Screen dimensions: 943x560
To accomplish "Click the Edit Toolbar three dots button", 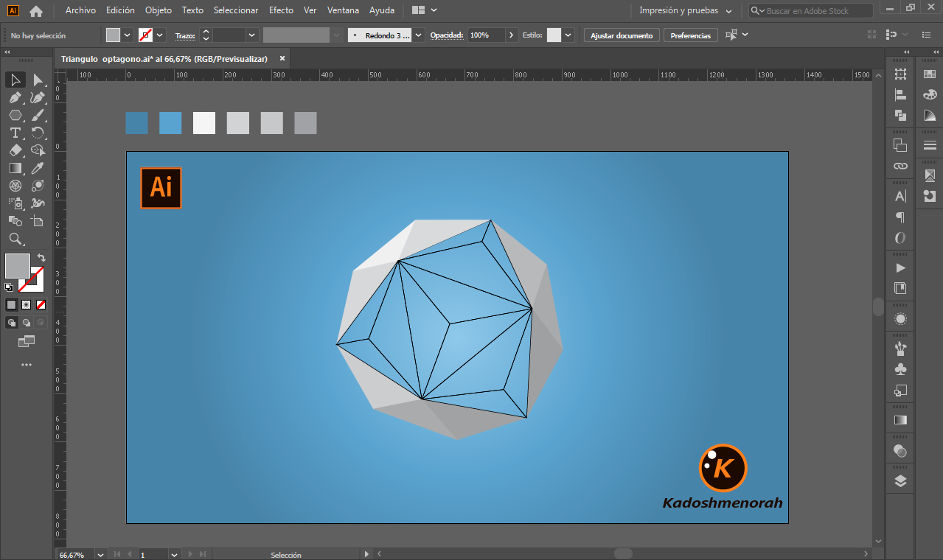I will point(27,365).
